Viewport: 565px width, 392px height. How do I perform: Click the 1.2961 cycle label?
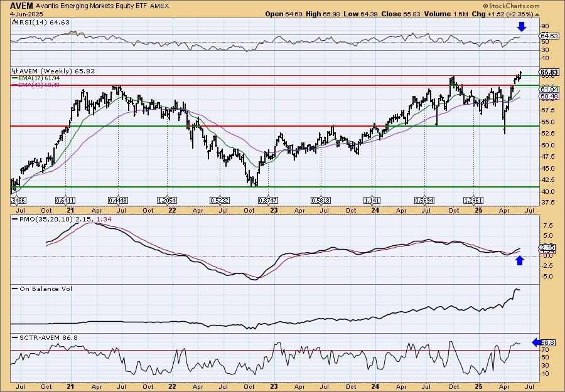(473, 200)
